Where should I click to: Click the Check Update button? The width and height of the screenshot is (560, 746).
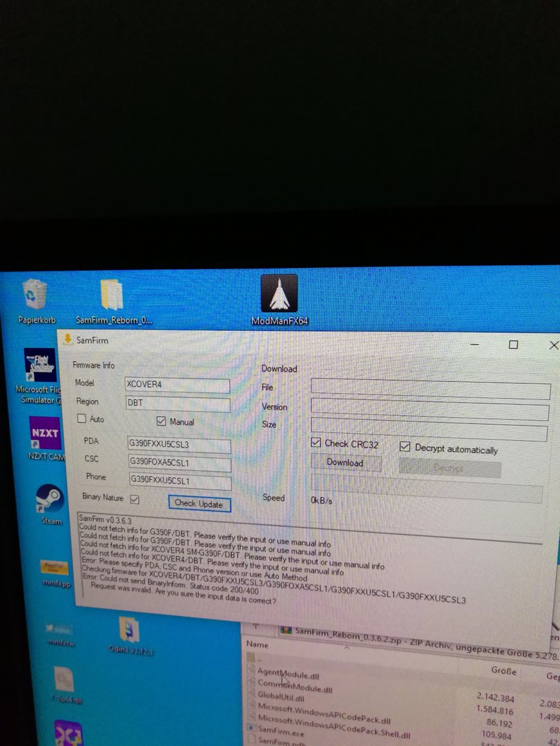[200, 504]
